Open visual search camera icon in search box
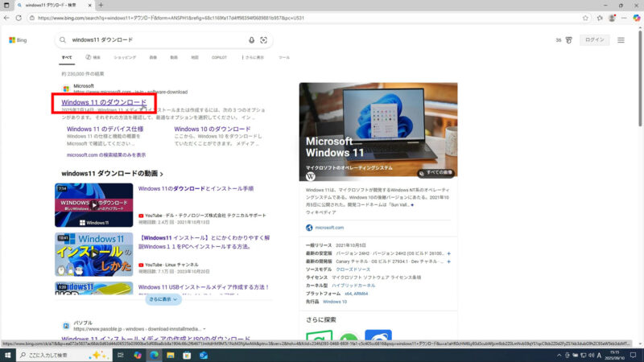 point(263,39)
